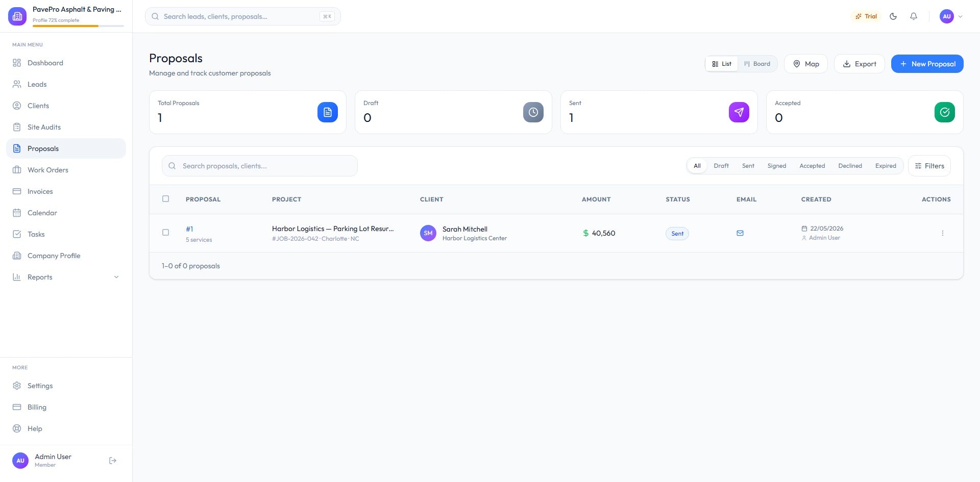This screenshot has height=482, width=980.
Task: Open Billing page
Action: pyautogui.click(x=66, y=407)
